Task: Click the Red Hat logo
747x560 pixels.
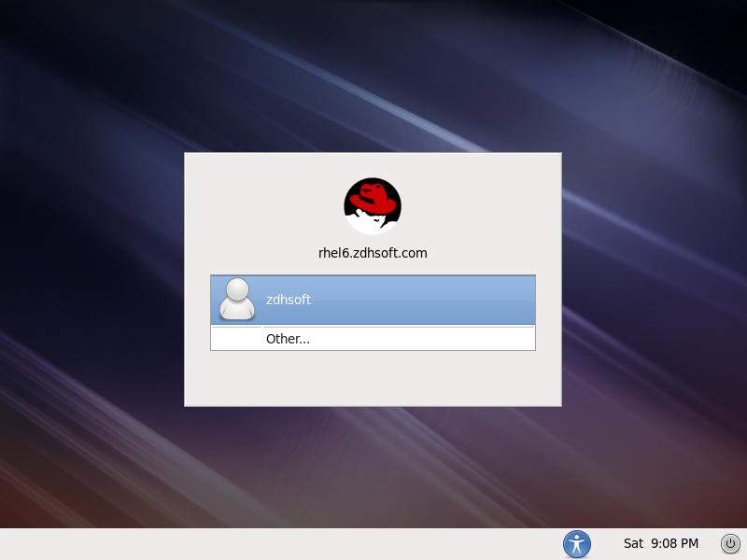Action: click(x=373, y=206)
